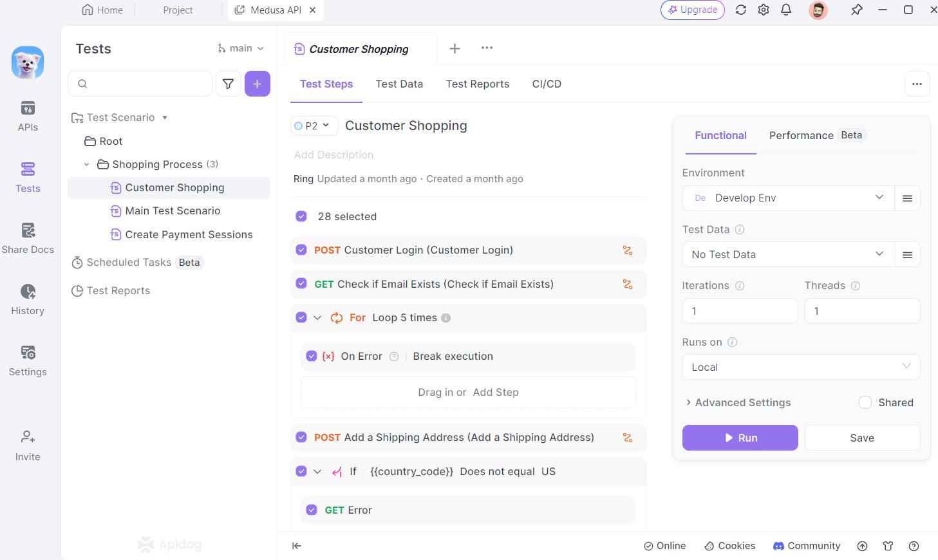Open a new tab with plus icon
Screen dimensions: 938x560
coord(455,48)
